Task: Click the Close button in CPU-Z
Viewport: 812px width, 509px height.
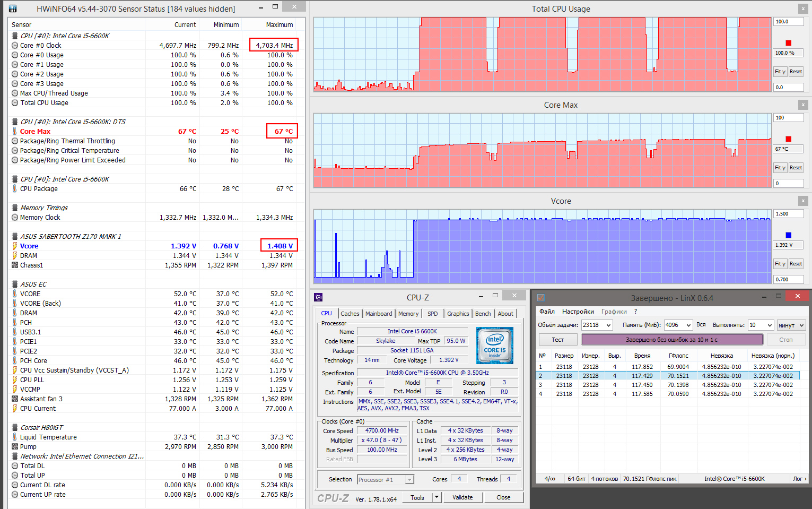Action: [x=503, y=497]
